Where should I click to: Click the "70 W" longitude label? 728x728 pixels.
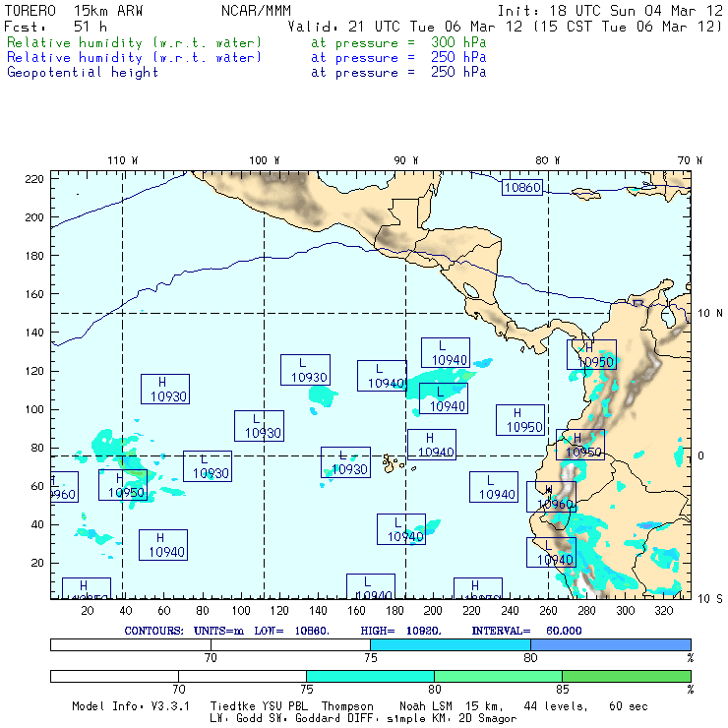tap(690, 160)
